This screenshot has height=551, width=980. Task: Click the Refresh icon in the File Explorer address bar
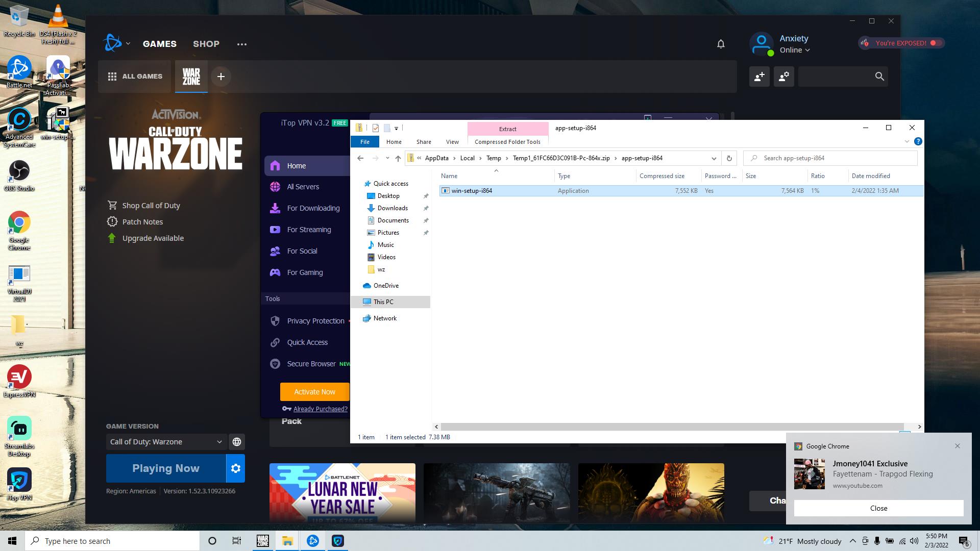pyautogui.click(x=729, y=158)
